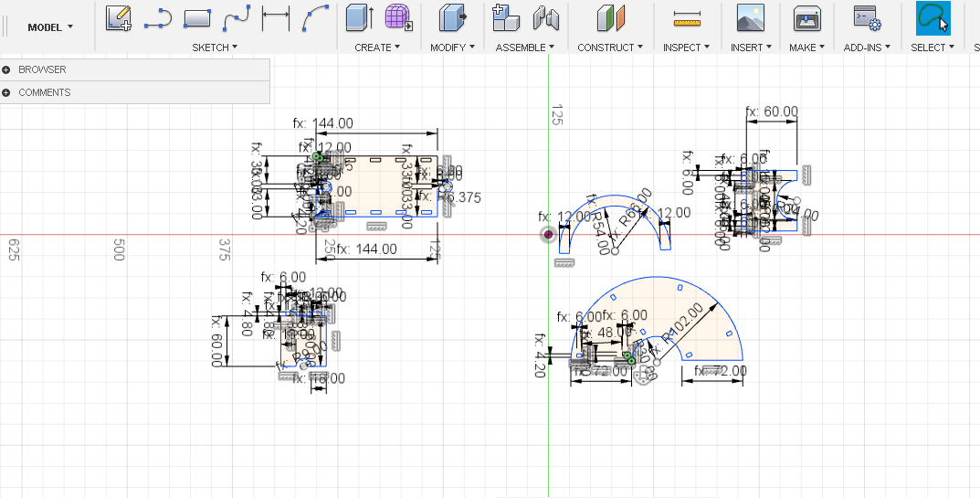Expand the COMMENTS panel

(6, 92)
